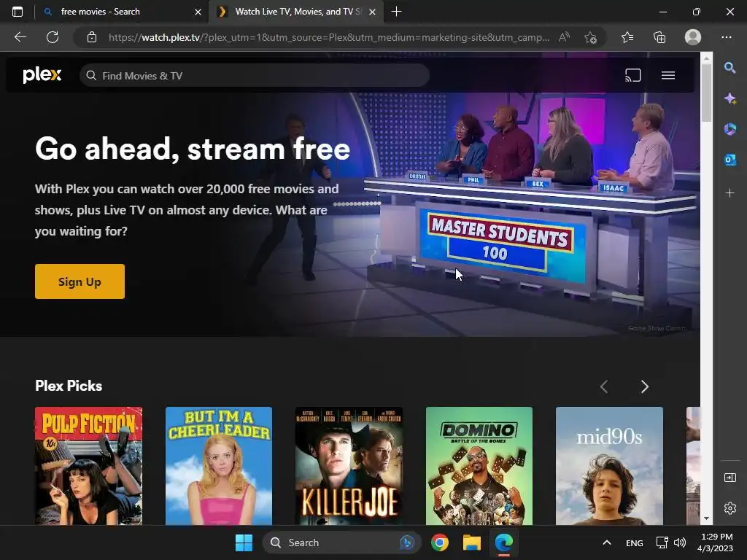Click the Plex logo
This screenshot has height=560, width=747.
point(42,75)
